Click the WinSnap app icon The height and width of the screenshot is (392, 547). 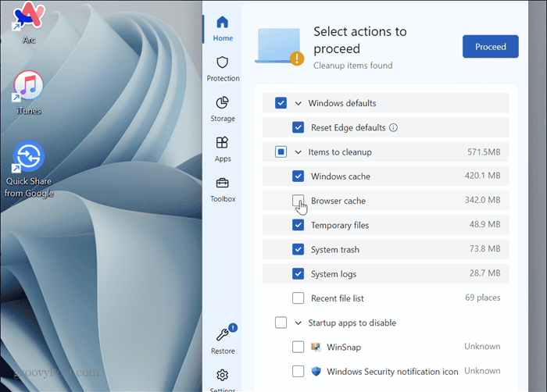pyautogui.click(x=316, y=347)
